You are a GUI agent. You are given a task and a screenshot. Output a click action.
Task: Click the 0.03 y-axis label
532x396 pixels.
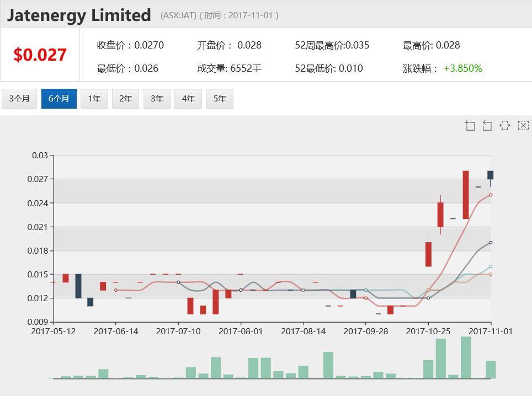40,156
